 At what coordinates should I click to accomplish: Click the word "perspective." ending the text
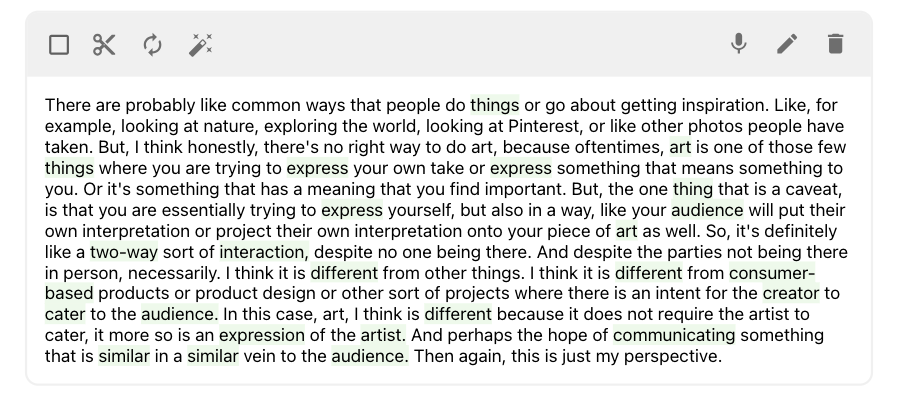(673, 356)
